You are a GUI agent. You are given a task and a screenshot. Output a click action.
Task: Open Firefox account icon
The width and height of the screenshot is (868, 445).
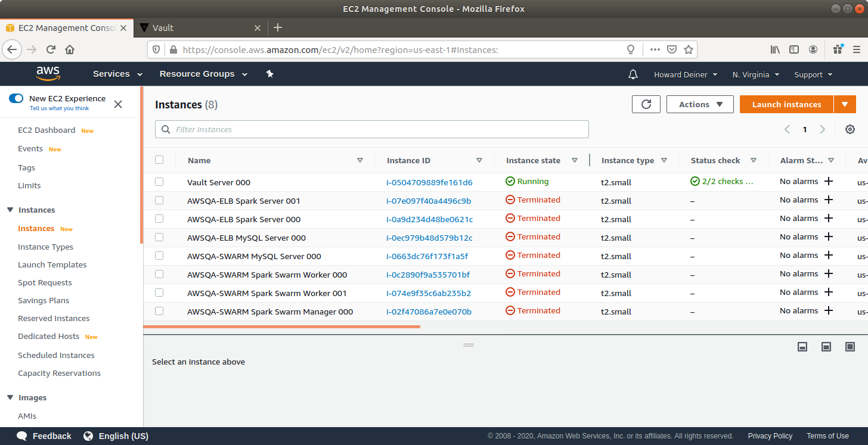coord(813,49)
